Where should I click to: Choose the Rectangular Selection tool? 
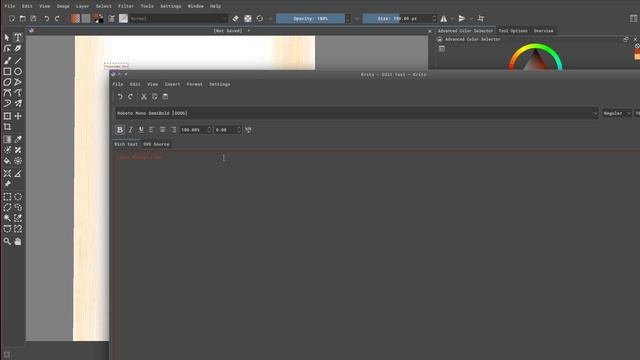pyautogui.click(x=7, y=197)
